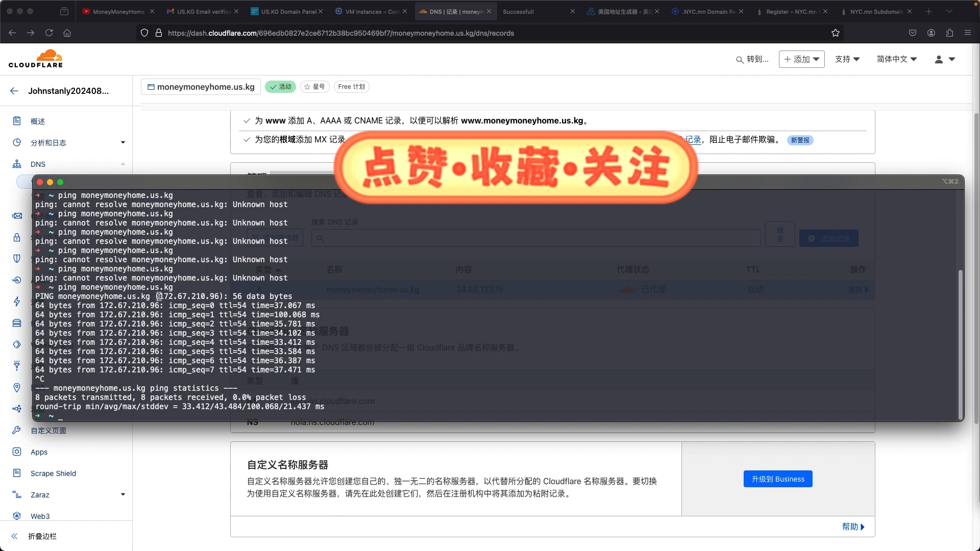Viewport: 980px width, 551px height.
Task: Open the 帮助 help link
Action: 853,527
